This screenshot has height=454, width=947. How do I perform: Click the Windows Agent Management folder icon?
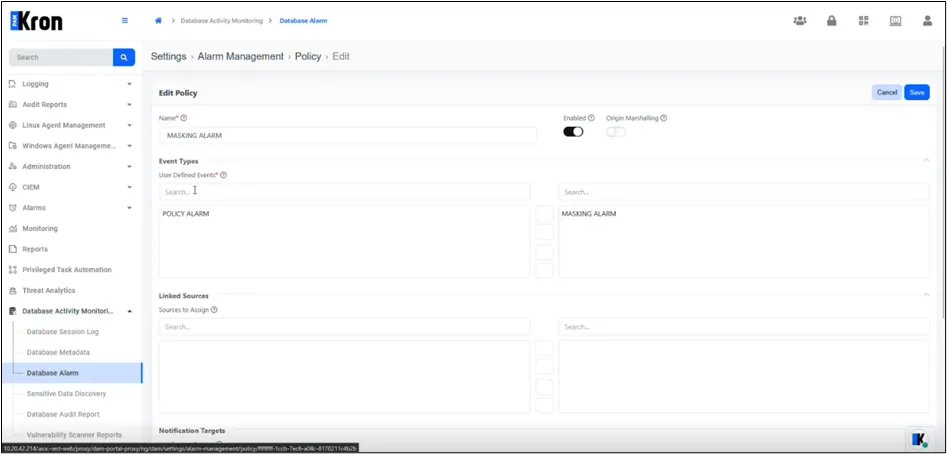(x=13, y=146)
